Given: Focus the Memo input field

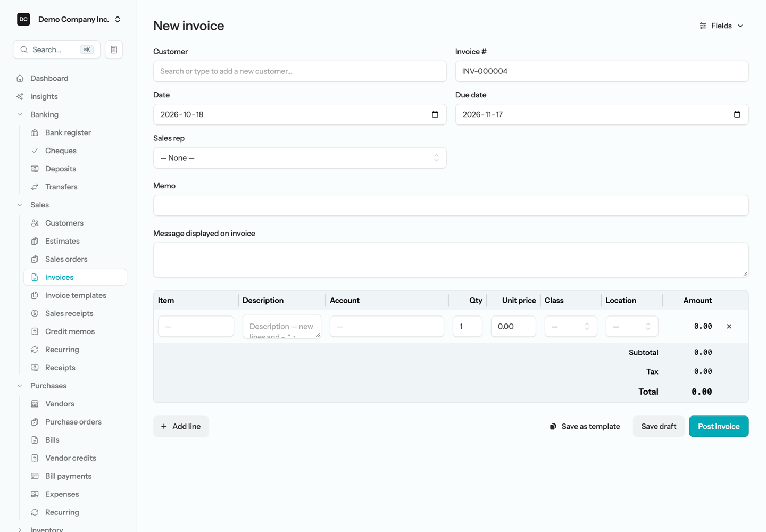Looking at the screenshot, I should click(x=451, y=205).
